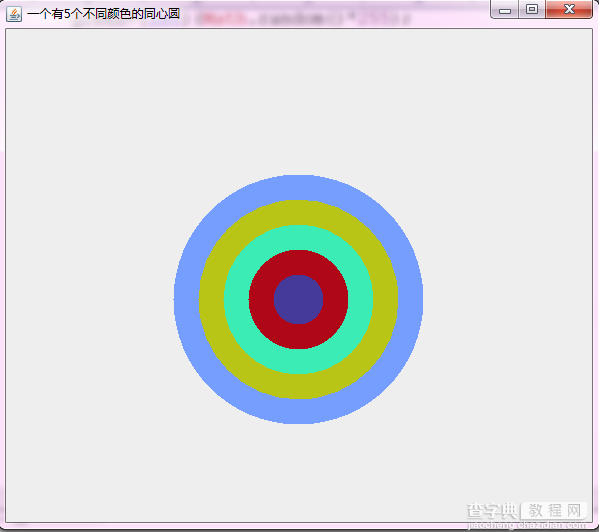The width and height of the screenshot is (599, 532).
Task: Click the 程 character in the watermark
Action: click(x=555, y=511)
